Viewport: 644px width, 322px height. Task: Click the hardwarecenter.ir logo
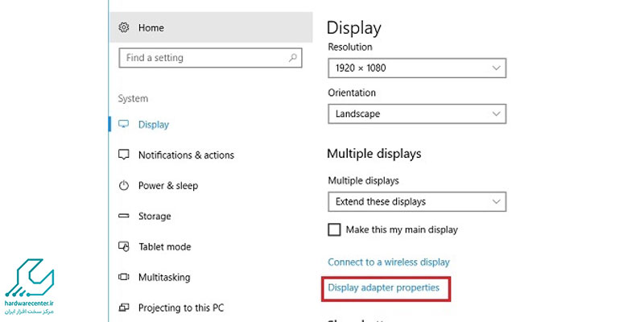click(x=30, y=287)
